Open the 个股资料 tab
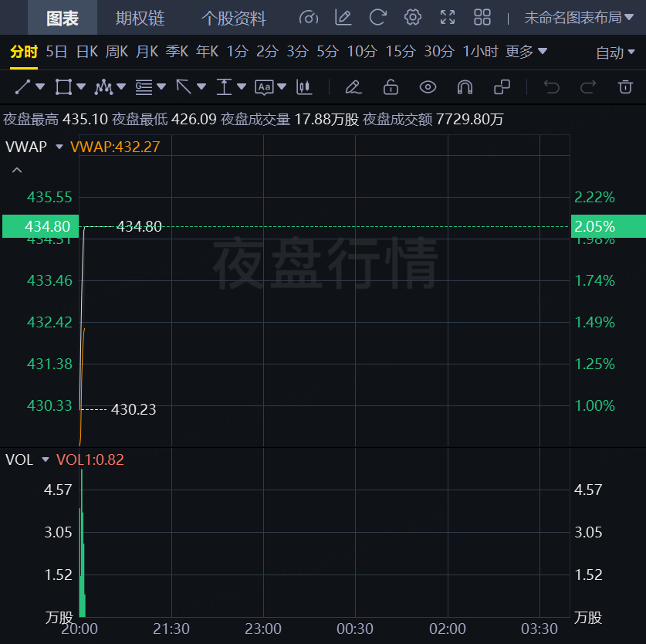 pyautogui.click(x=234, y=18)
